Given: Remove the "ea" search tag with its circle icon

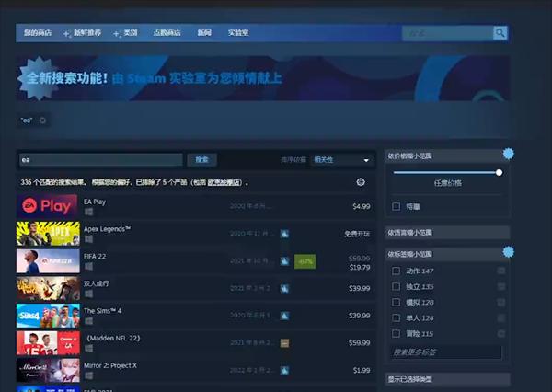Looking at the screenshot, I should coord(42,121).
